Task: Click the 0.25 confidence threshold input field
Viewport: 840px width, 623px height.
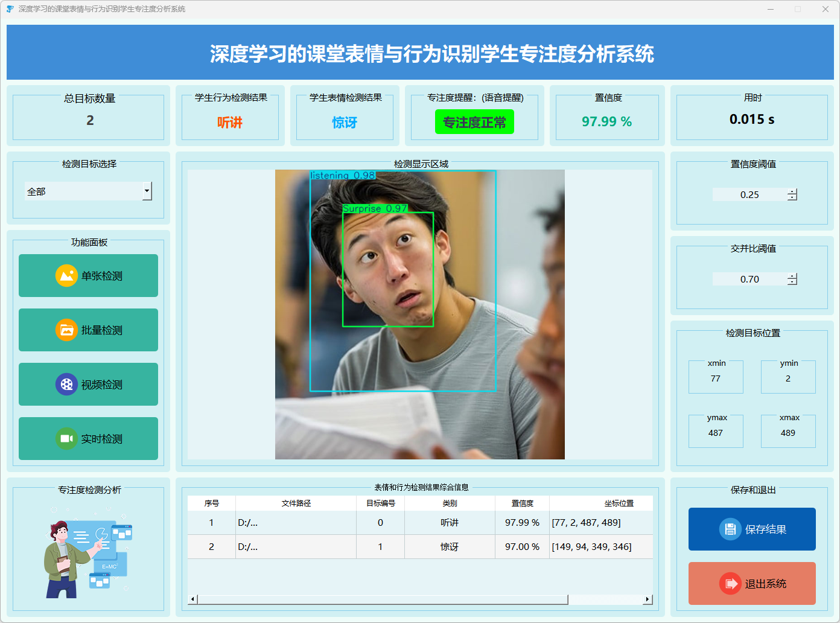Action: pyautogui.click(x=749, y=194)
